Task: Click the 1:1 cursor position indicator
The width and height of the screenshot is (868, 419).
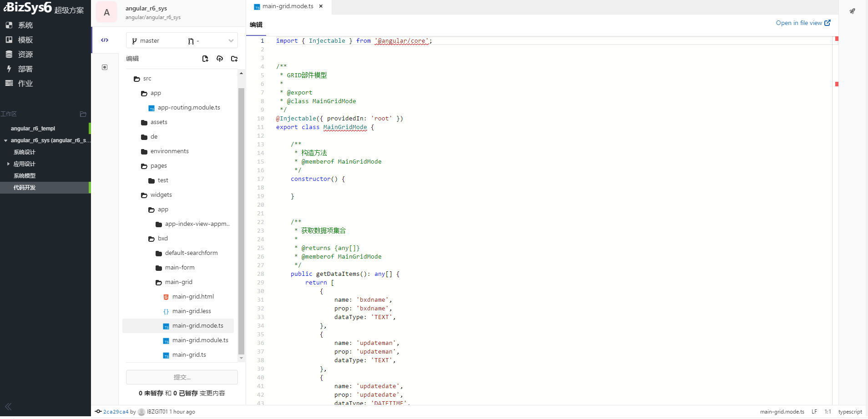Action: tap(828, 412)
